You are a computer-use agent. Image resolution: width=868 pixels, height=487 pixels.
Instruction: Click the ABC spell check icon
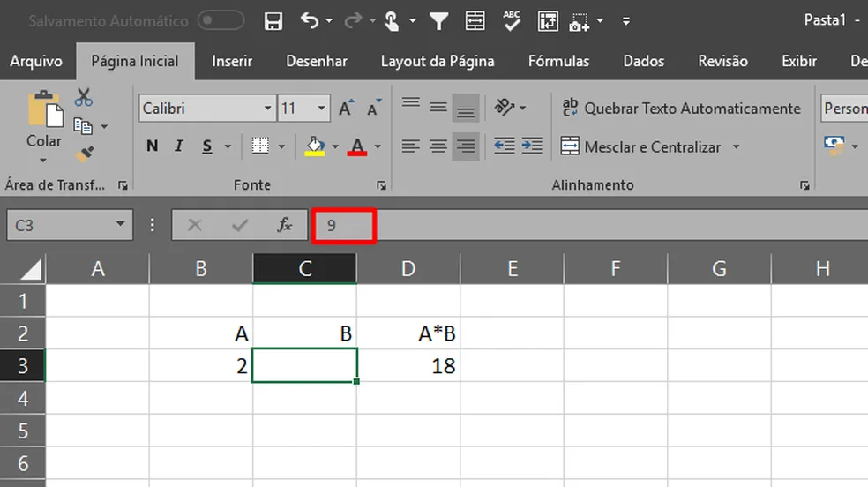[x=512, y=21]
